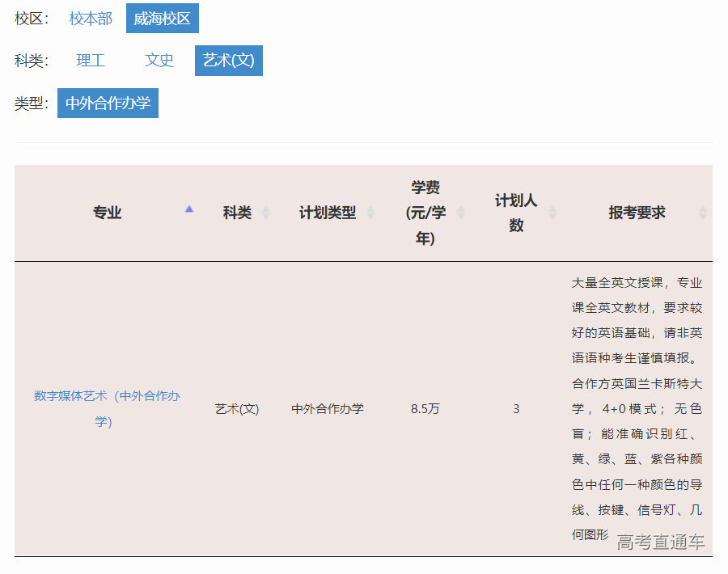Deselect the 中外合作办学 type filter

pyautogui.click(x=108, y=103)
